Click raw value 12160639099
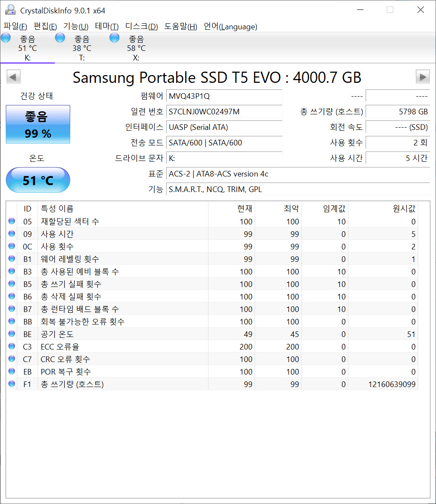 392,384
